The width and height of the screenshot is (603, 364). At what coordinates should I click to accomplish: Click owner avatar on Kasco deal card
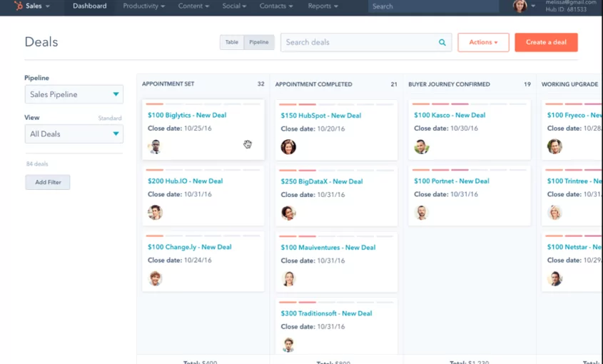pos(422,146)
